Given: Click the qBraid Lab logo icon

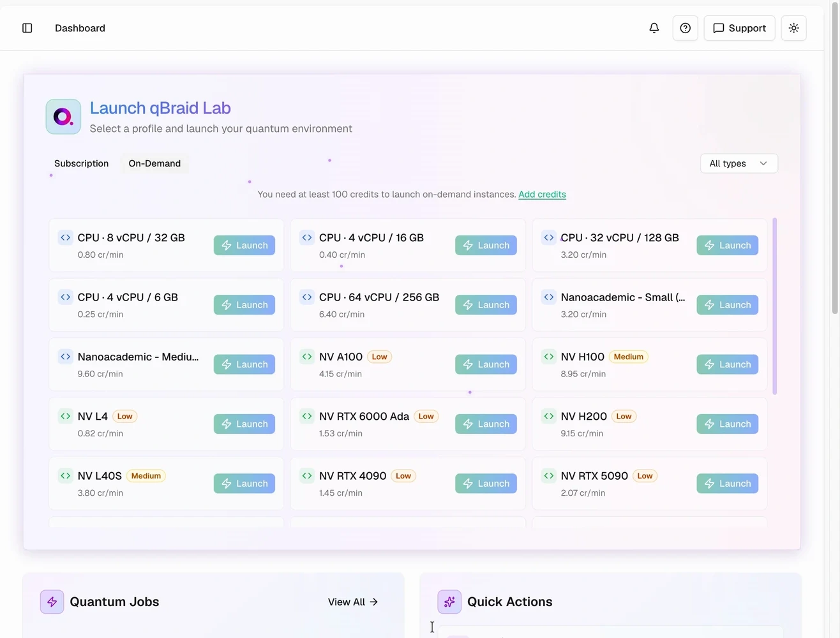Looking at the screenshot, I should coord(63,117).
